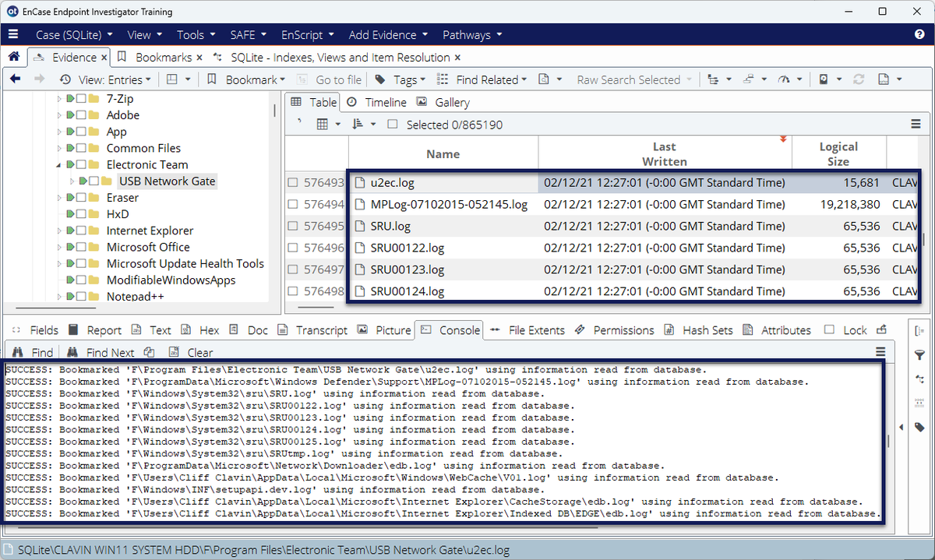Expand the Adobe folder node
This screenshot has height=560, width=935.
tap(58, 115)
